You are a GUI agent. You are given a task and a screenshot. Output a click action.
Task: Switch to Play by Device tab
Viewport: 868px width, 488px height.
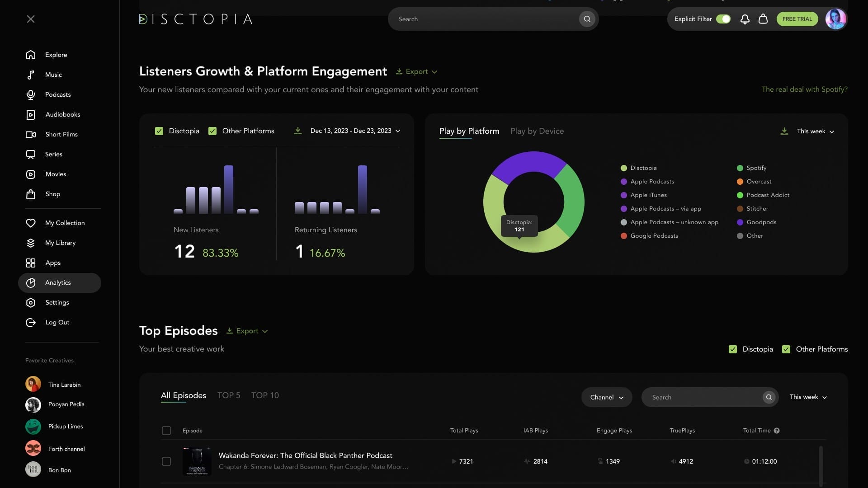[x=537, y=131]
